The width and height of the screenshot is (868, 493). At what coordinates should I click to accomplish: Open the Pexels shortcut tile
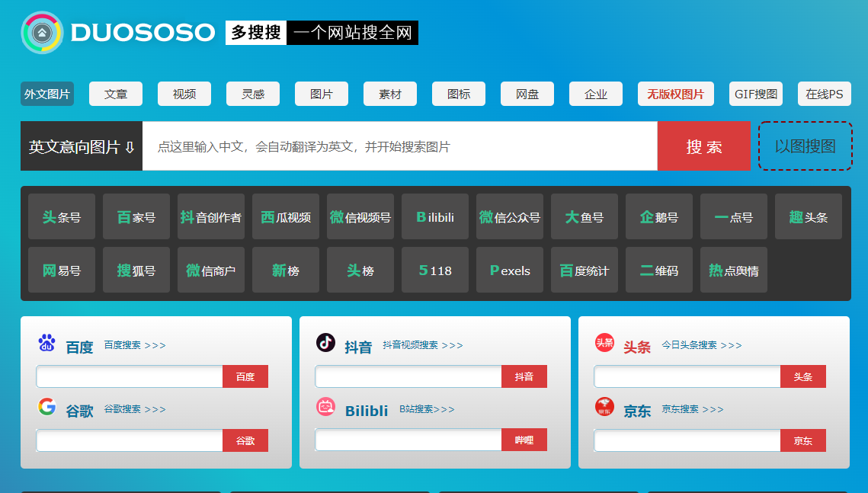click(x=510, y=271)
